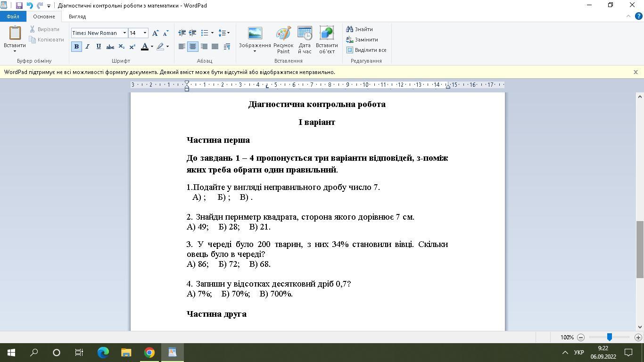Open the paragraph settings dialog
Viewport: 644px width, 362px height.
[227, 47]
